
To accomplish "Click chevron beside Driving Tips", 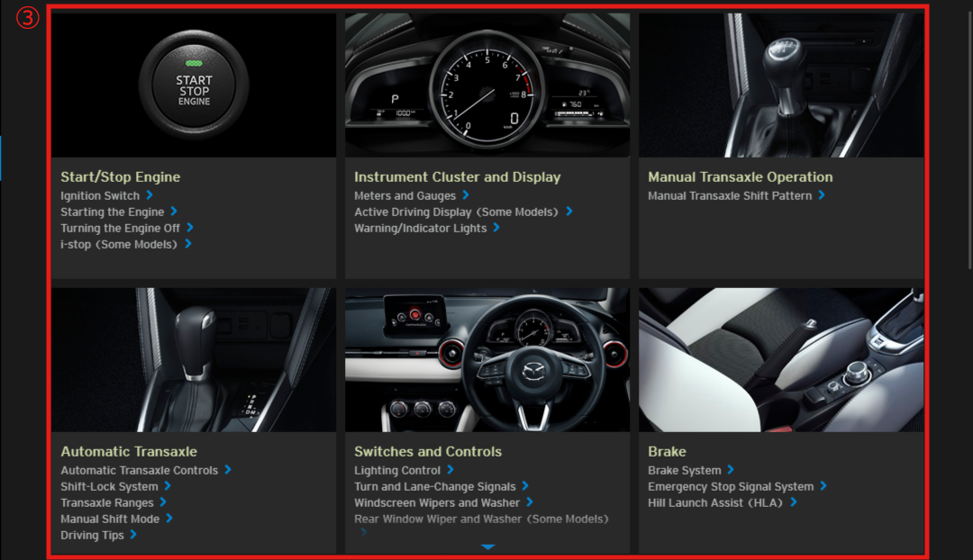I will [133, 535].
